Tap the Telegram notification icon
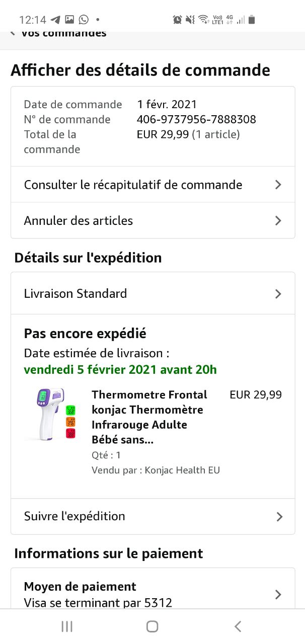 (55, 20)
